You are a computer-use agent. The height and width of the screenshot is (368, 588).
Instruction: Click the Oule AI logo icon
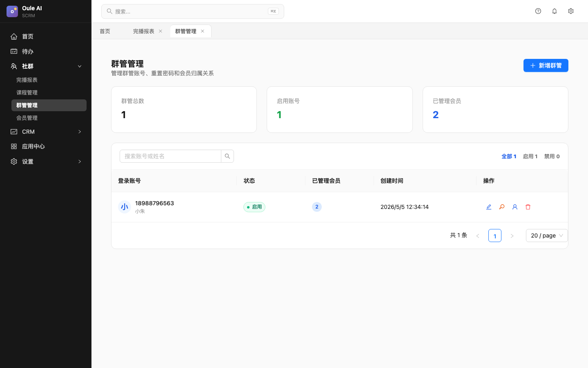[12, 11]
